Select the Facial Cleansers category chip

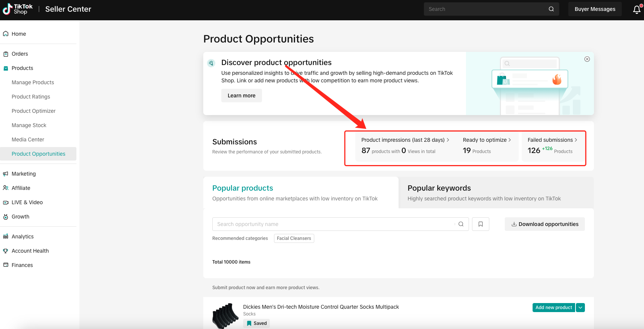pyautogui.click(x=294, y=238)
